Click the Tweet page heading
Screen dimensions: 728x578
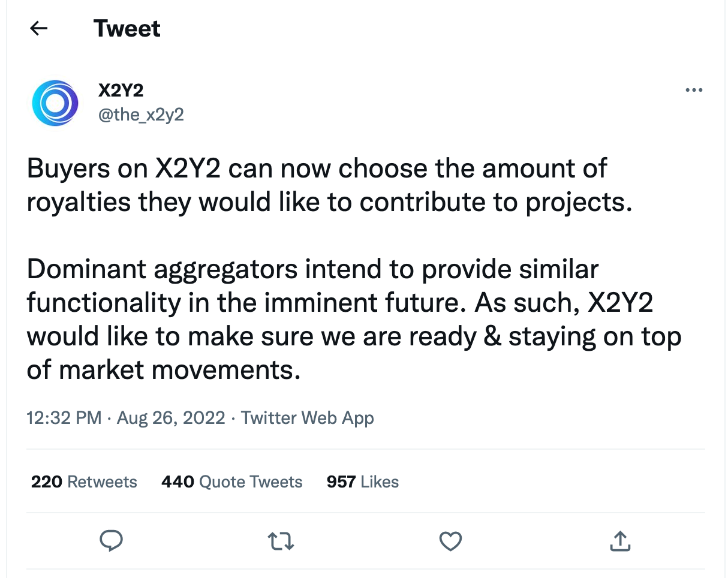point(127,29)
